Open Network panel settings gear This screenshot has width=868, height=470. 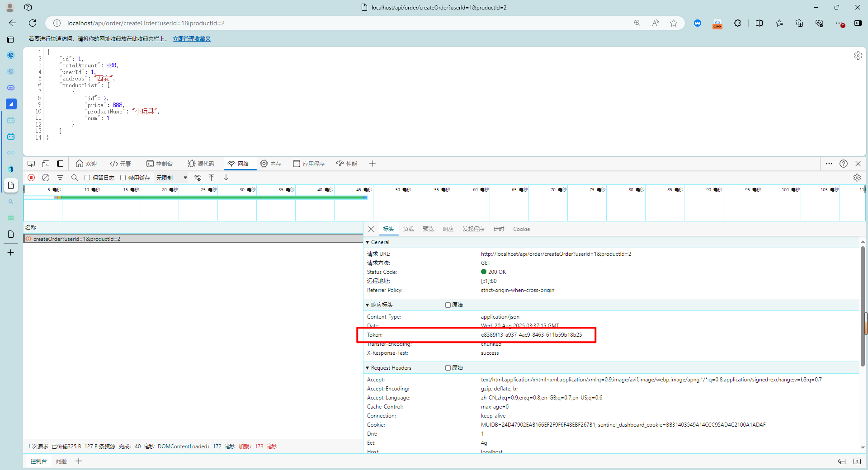(x=857, y=178)
